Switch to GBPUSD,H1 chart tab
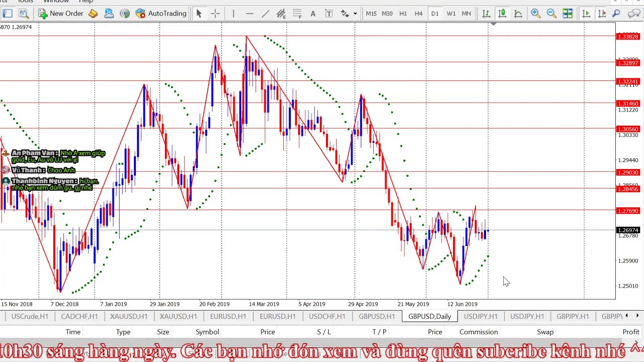The image size is (644, 362). pyautogui.click(x=376, y=316)
